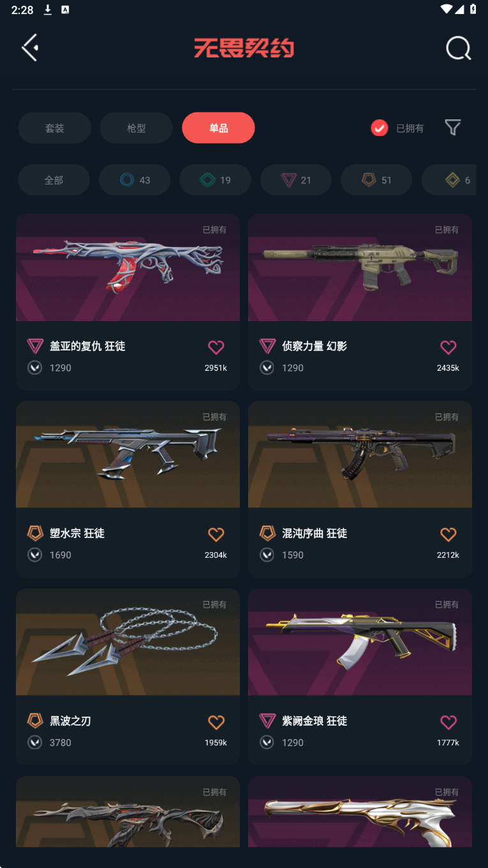
Task: Open the 侦察力量 幻影 rifle thumbnail
Action: (360, 267)
